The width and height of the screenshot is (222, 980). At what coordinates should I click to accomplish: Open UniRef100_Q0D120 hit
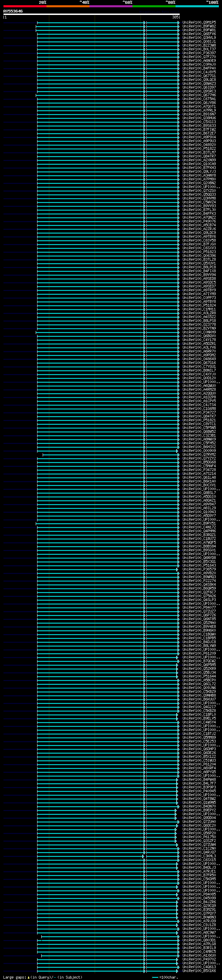(x=199, y=378)
